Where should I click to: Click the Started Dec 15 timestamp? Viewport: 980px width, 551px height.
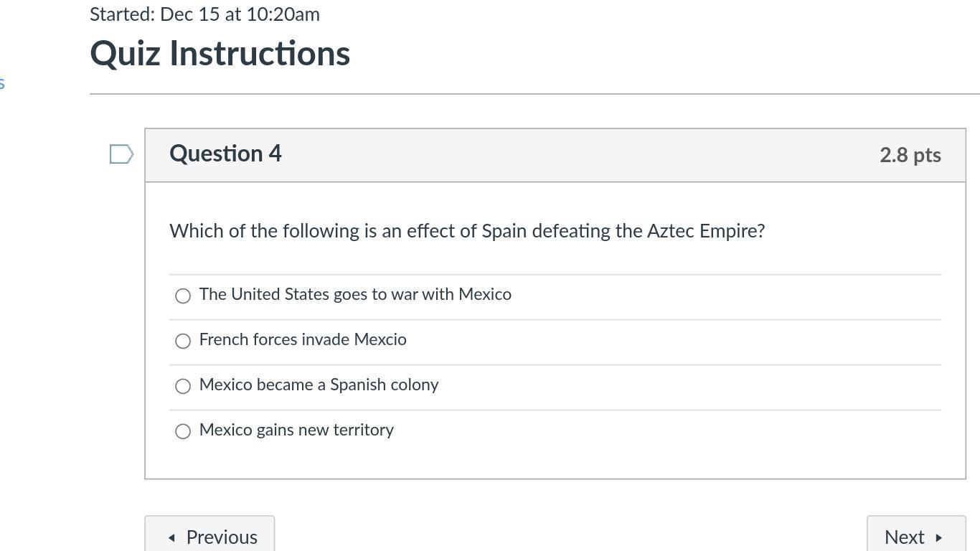point(204,14)
